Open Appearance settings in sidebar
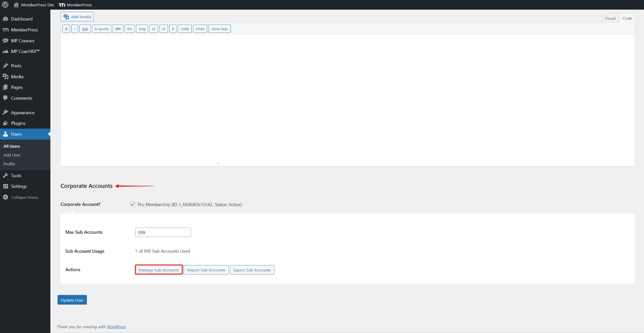 tap(23, 113)
